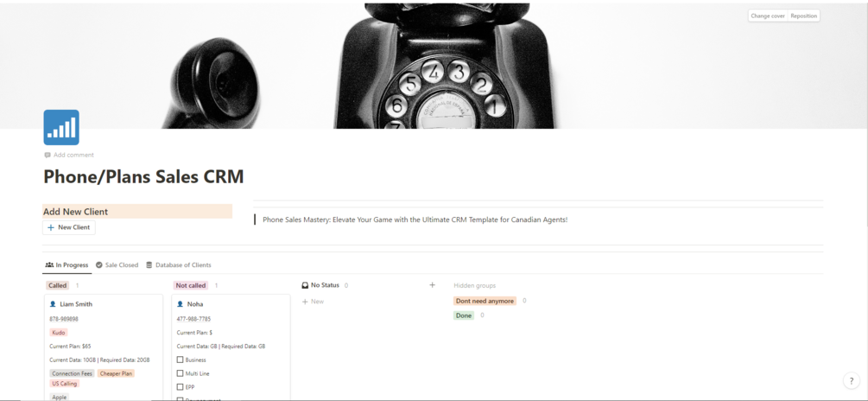Click Change cover button
This screenshot has width=868, height=401.
coord(767,16)
